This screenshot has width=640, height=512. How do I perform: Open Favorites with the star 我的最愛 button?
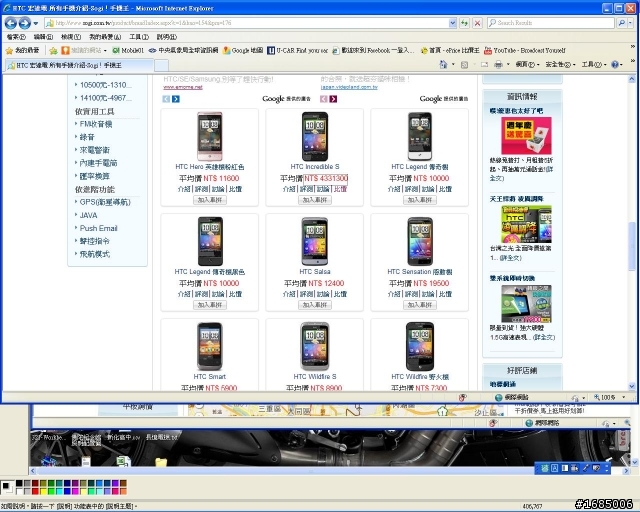click(x=23, y=50)
